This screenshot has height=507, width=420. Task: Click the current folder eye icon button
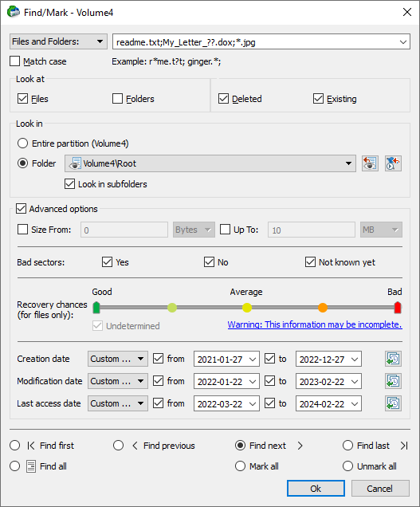370,163
